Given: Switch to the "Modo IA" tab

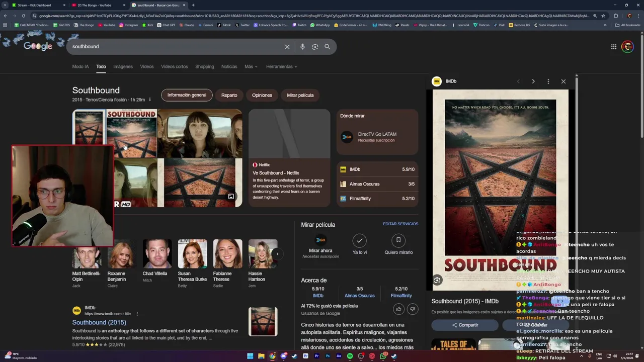Looking at the screenshot, I should [x=80, y=67].
